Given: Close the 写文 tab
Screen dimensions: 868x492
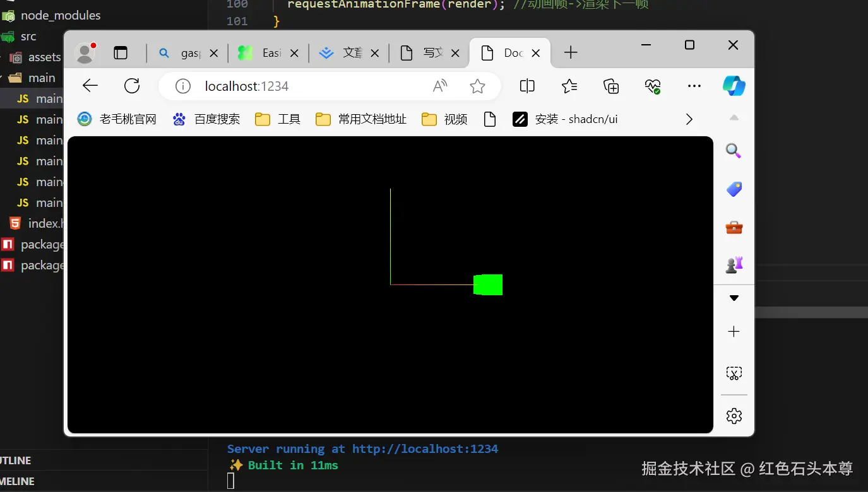Looking at the screenshot, I should [455, 54].
